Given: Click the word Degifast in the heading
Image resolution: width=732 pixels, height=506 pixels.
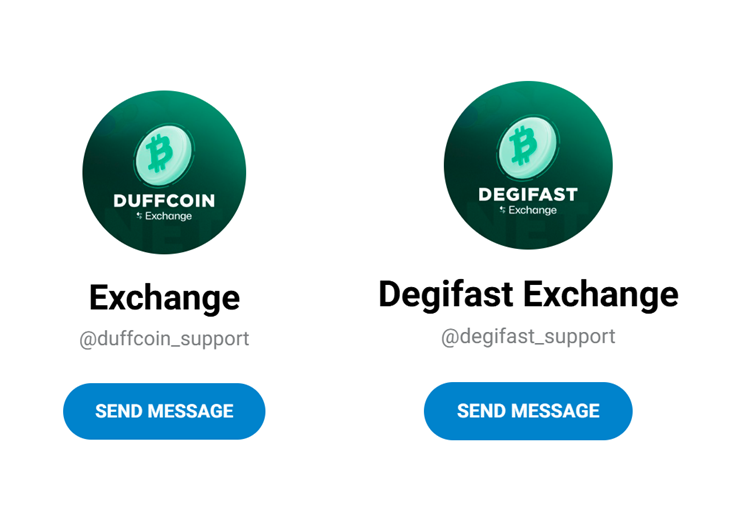Looking at the screenshot, I should (446, 295).
